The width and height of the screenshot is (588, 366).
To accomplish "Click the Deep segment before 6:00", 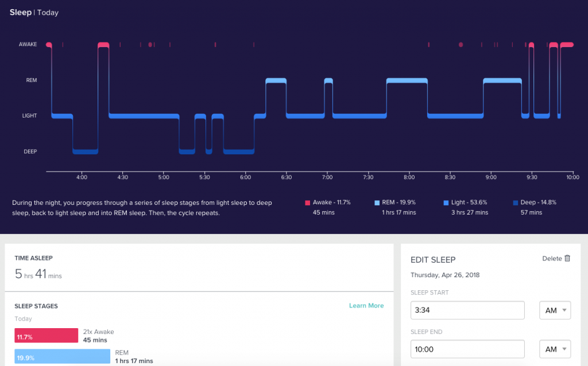I will (x=239, y=151).
